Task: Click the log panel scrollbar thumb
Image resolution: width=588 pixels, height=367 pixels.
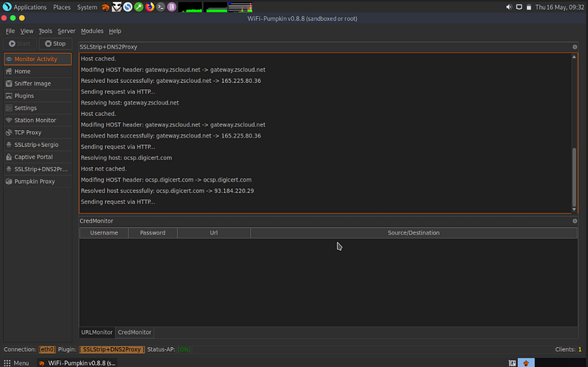Action: coord(574,177)
